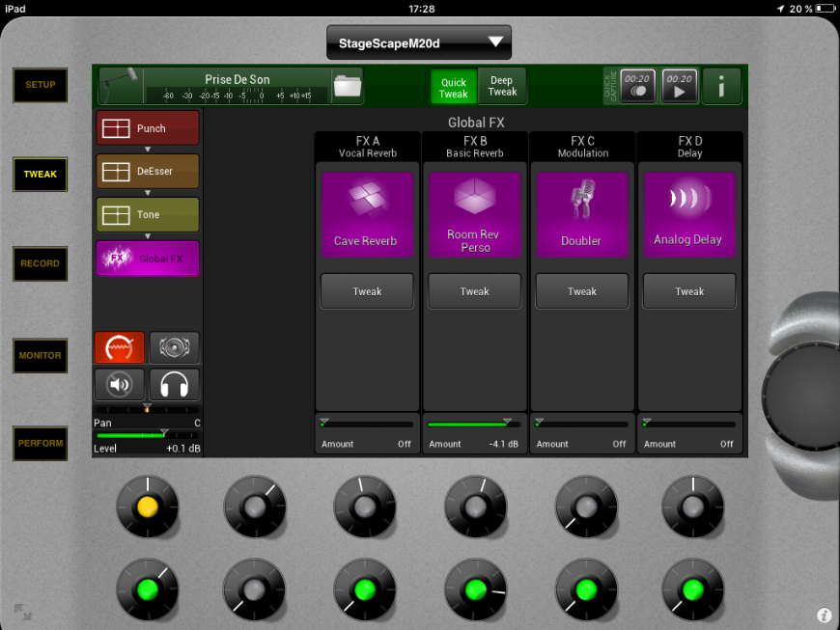Open the StageScapeM20d device dropdown

click(418, 42)
